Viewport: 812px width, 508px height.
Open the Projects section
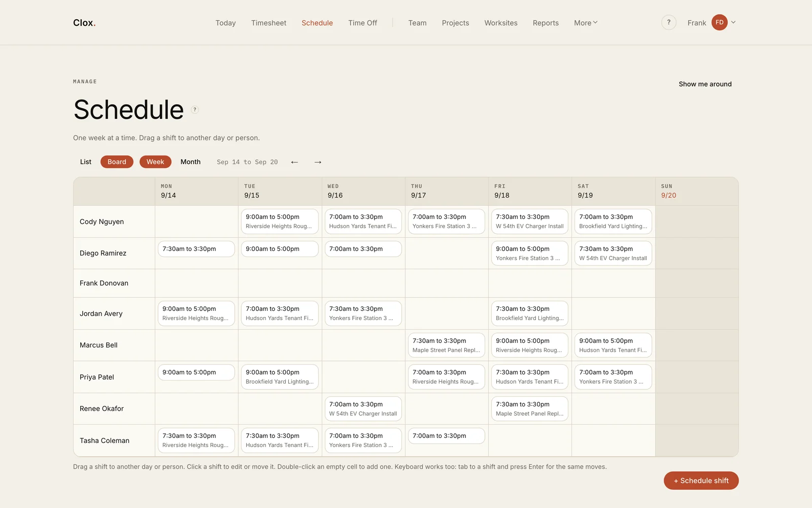(x=455, y=23)
